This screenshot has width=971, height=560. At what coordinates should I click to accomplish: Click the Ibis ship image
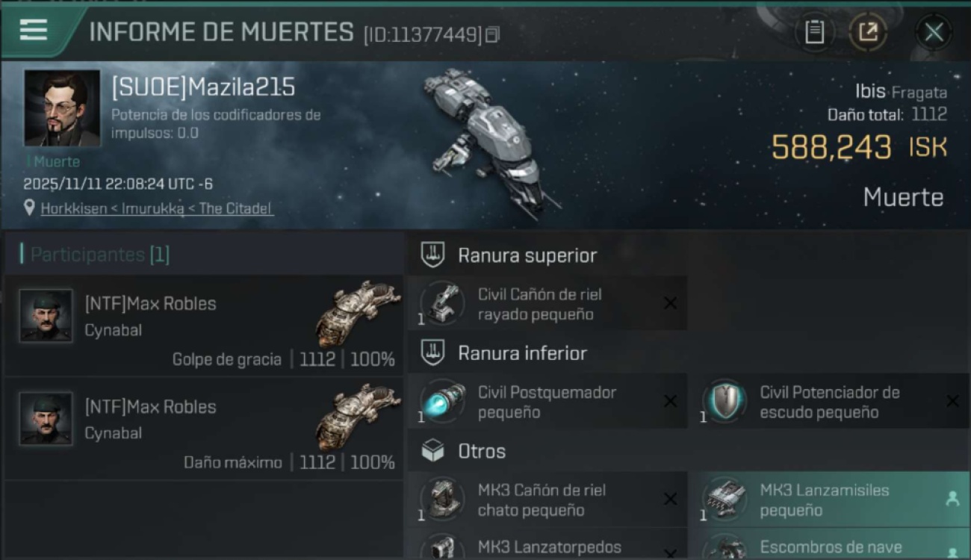pos(489,142)
